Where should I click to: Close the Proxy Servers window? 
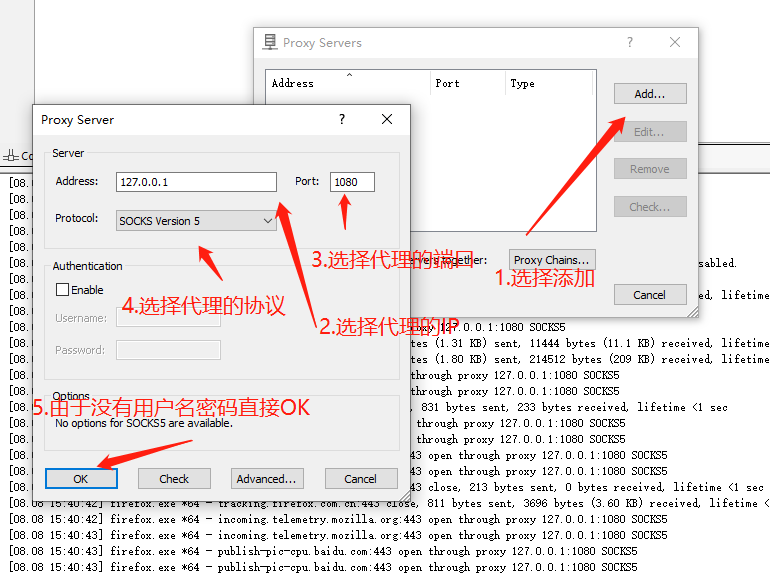point(675,42)
